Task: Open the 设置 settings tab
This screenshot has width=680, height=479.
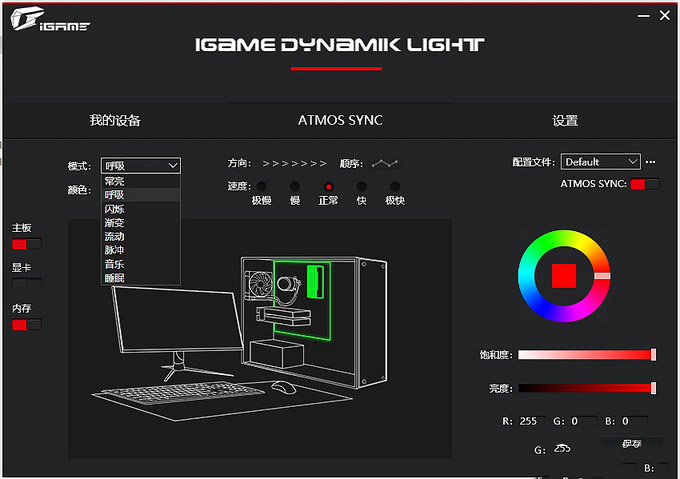Action: [565, 121]
